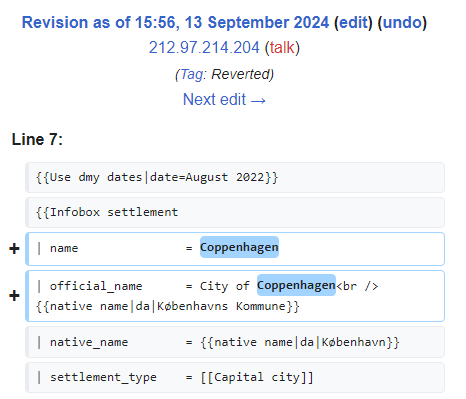This screenshot has height=399, width=466.
Task: Click the plus marker beside official_name row
Action: [x=14, y=296]
